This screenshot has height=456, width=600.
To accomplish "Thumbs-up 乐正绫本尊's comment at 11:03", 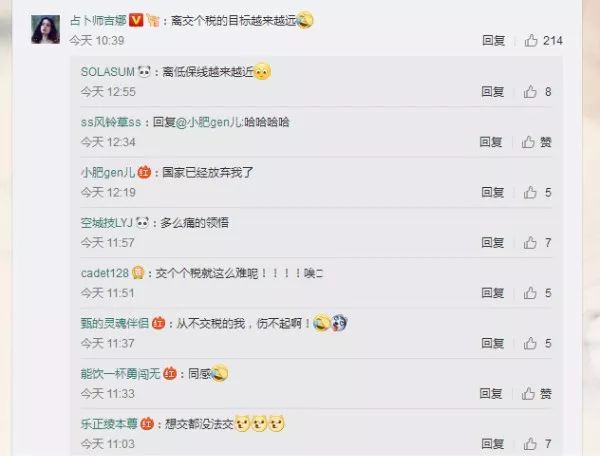I will point(530,444).
